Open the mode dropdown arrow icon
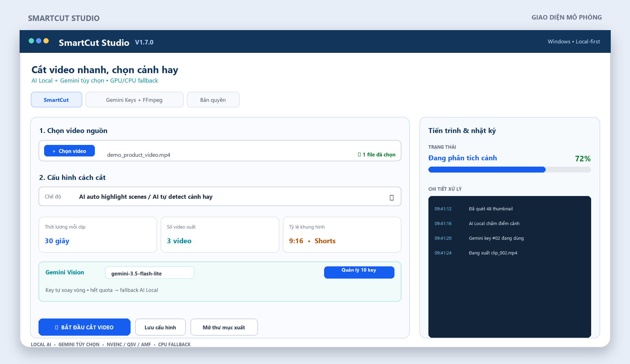 click(x=392, y=198)
